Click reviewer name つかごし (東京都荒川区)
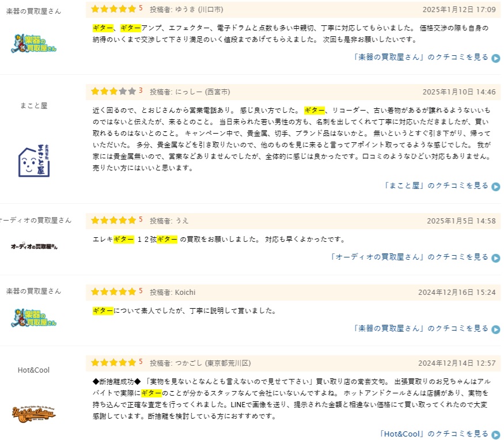The image size is (504, 440). (x=200, y=363)
